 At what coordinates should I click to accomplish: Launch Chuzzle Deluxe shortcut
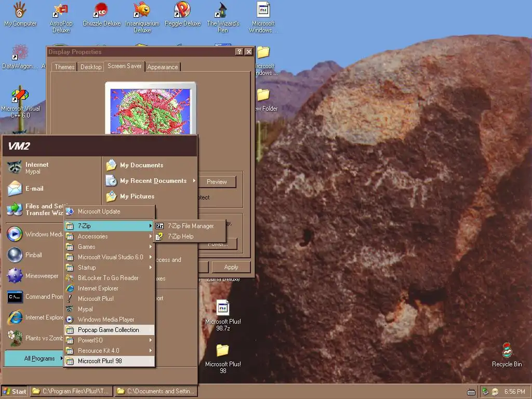[x=101, y=14]
